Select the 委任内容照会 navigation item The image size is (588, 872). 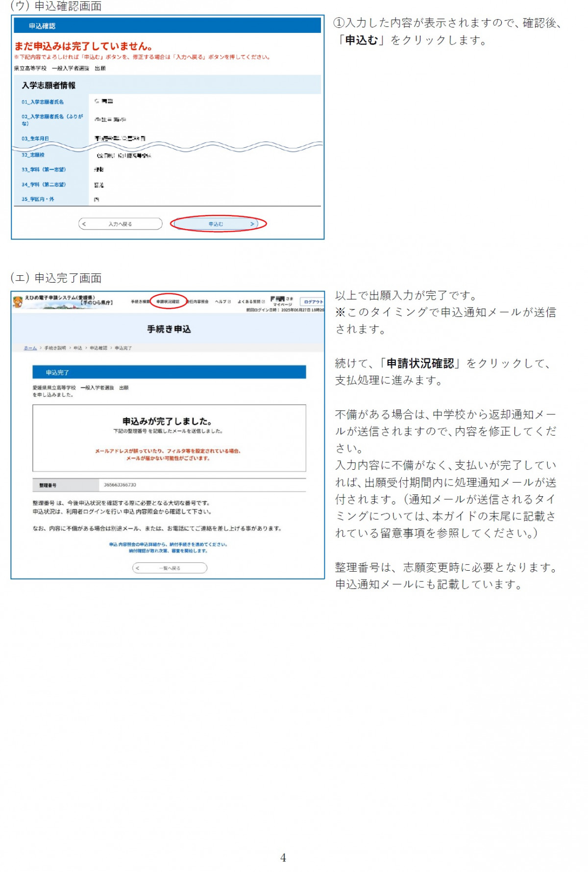pyautogui.click(x=198, y=302)
